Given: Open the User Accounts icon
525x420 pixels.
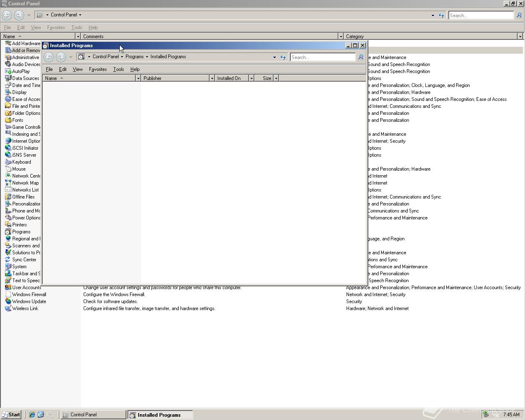Looking at the screenshot, I should (x=8, y=288).
